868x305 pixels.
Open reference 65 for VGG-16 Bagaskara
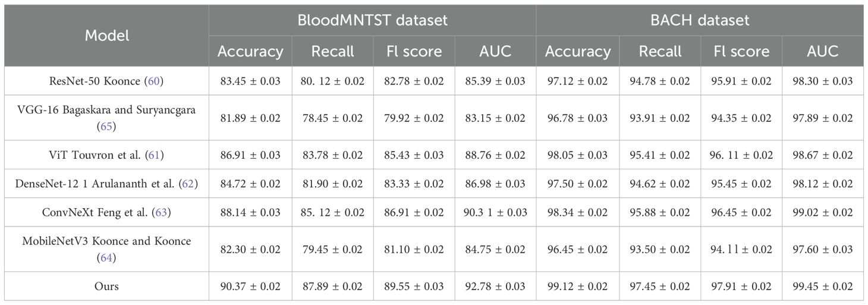pyautogui.click(x=106, y=127)
